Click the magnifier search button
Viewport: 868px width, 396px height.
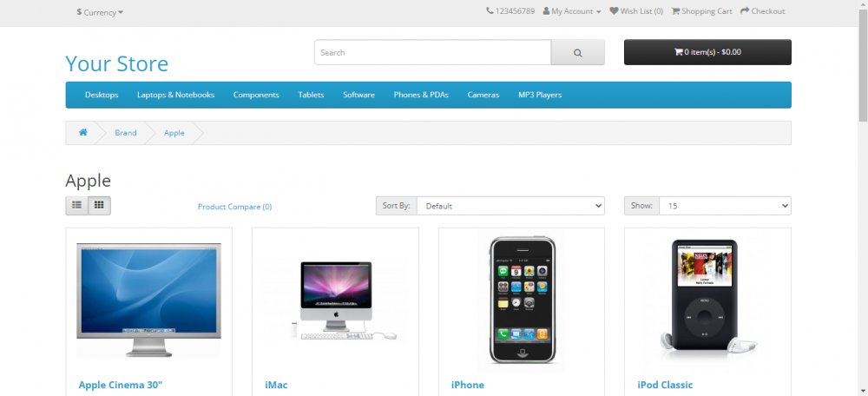(x=577, y=53)
